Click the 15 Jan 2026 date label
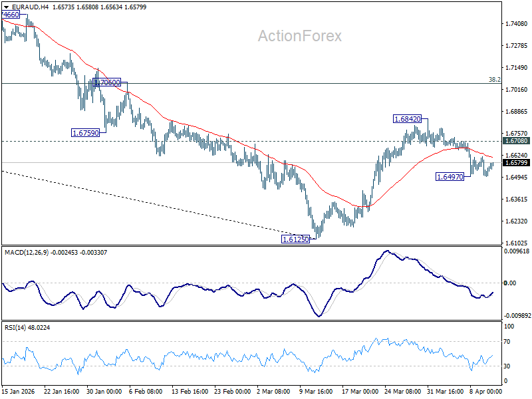Image resolution: width=532 pixels, height=399 pixels. tap(19, 391)
